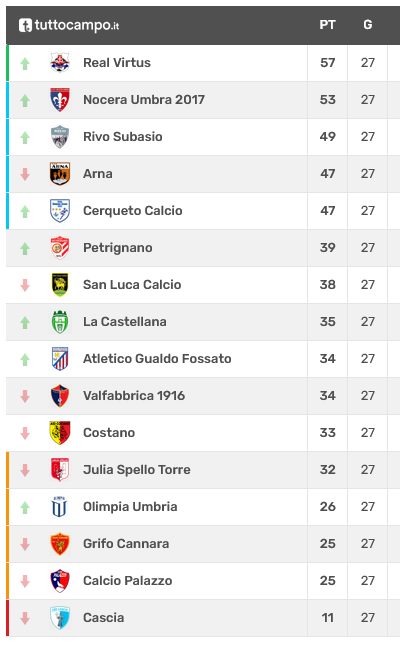
Task: Open Cerqueto Calcio team link
Action: point(133,211)
